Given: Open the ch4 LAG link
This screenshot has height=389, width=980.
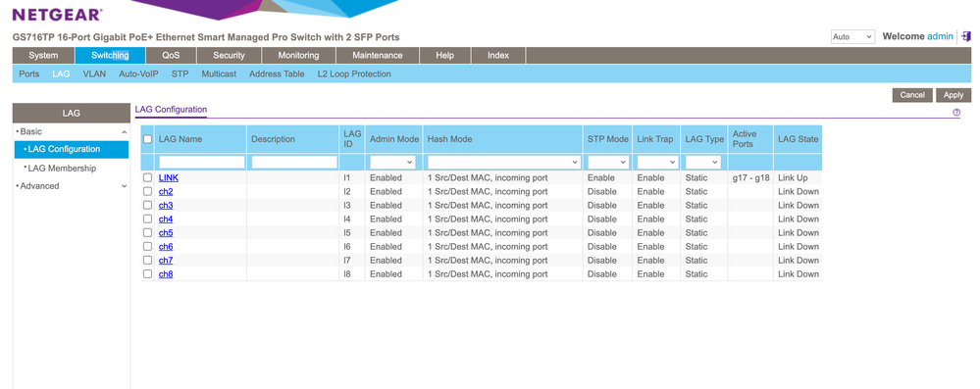Looking at the screenshot, I should (166, 219).
